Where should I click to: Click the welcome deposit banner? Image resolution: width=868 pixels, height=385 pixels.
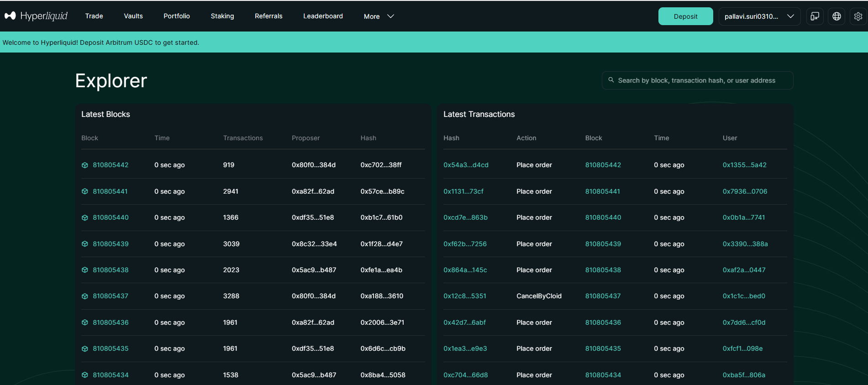(x=434, y=42)
